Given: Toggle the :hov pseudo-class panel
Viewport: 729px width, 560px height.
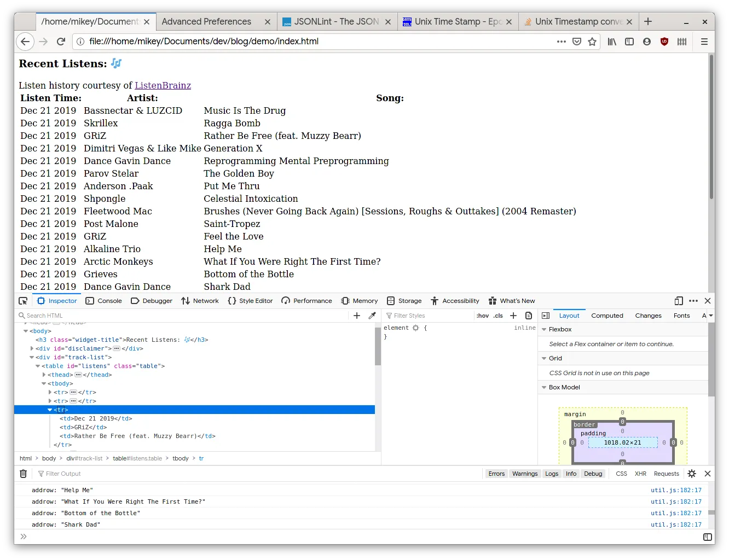Looking at the screenshot, I should (483, 316).
